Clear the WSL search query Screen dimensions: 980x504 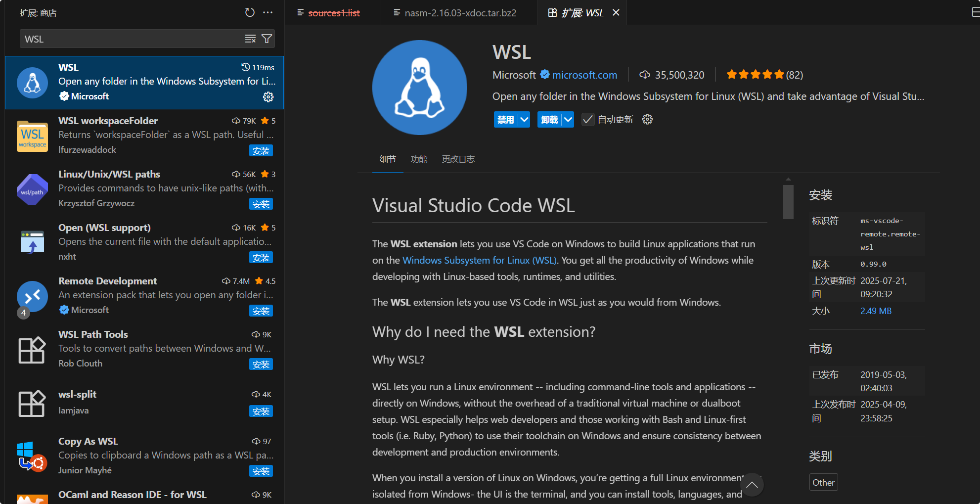(x=250, y=39)
